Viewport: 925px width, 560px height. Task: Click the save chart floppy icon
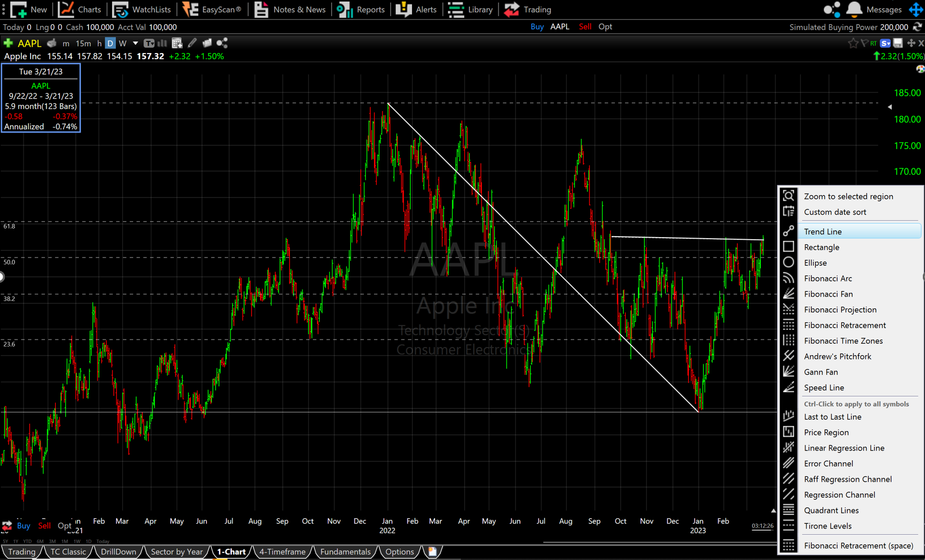[898, 43]
